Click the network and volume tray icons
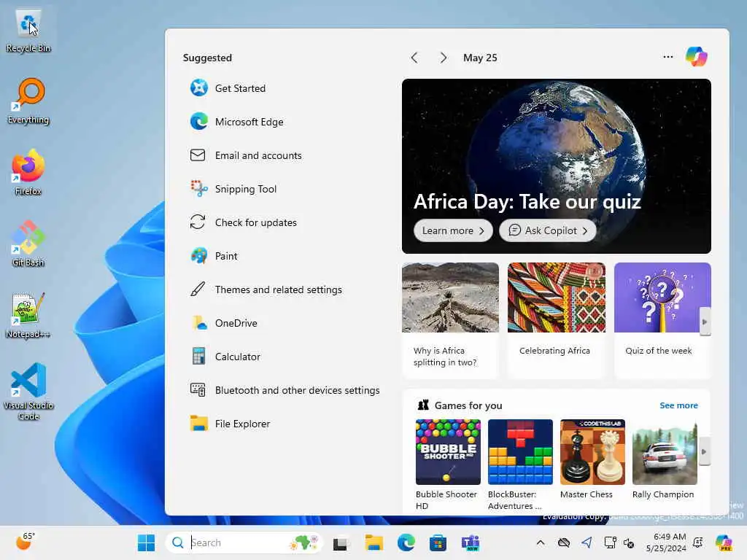This screenshot has width=747, height=560. click(619, 542)
